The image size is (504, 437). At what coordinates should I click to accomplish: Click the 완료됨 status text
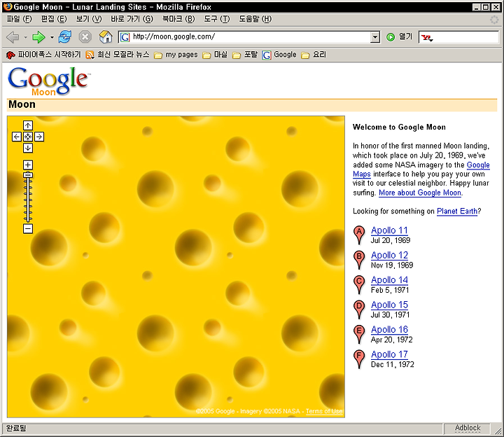click(16, 428)
